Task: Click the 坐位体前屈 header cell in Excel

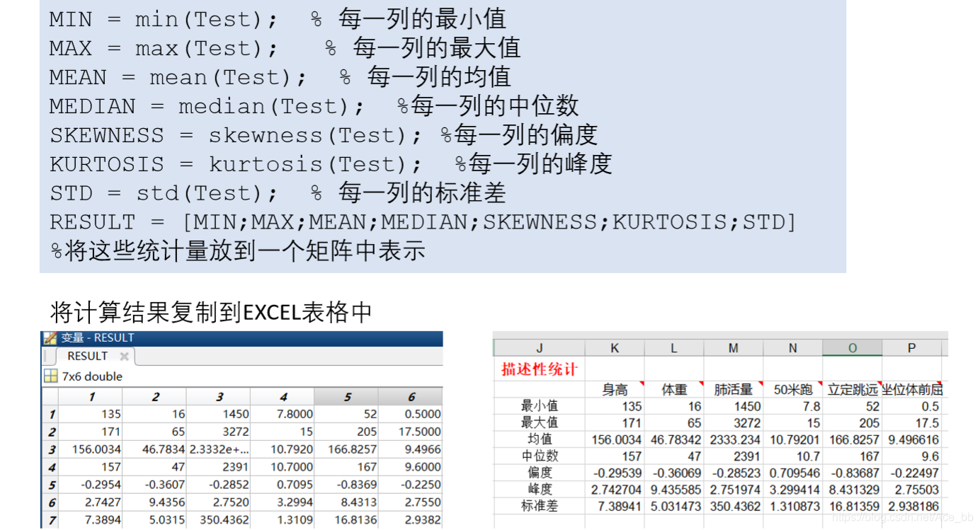Action: (x=912, y=389)
